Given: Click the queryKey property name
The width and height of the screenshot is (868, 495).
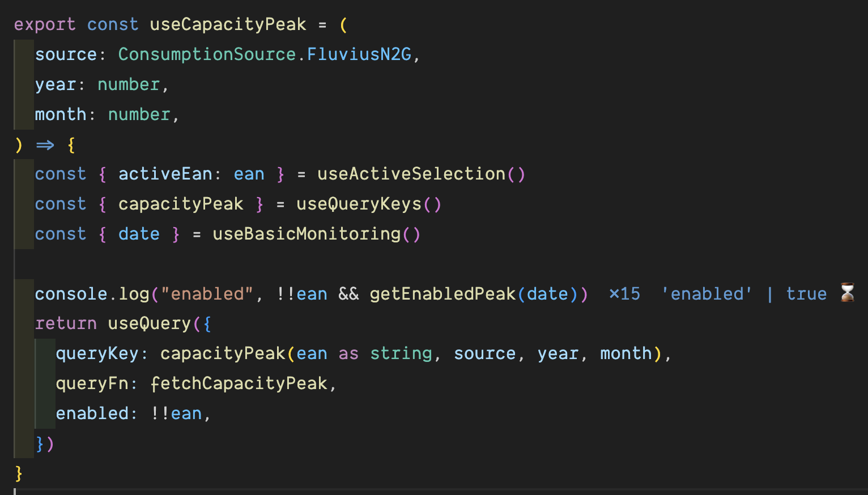Looking at the screenshot, I should point(97,353).
